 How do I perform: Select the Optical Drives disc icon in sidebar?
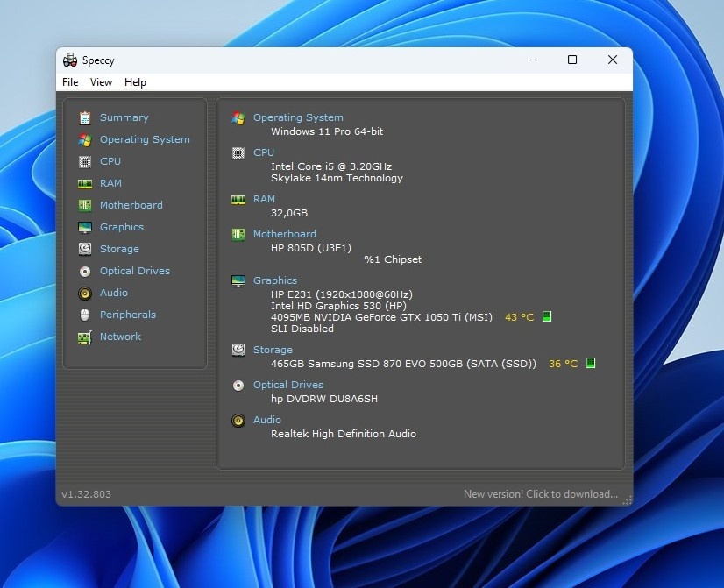pos(85,271)
